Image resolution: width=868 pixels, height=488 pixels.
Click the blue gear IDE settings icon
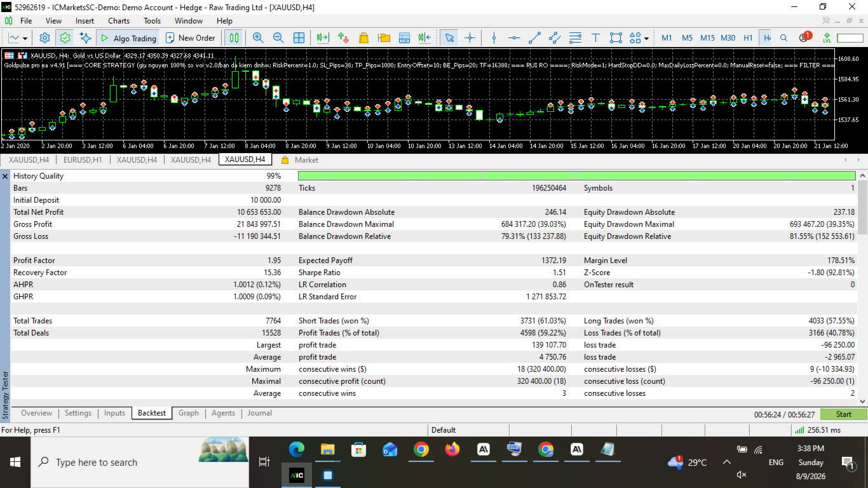44,37
